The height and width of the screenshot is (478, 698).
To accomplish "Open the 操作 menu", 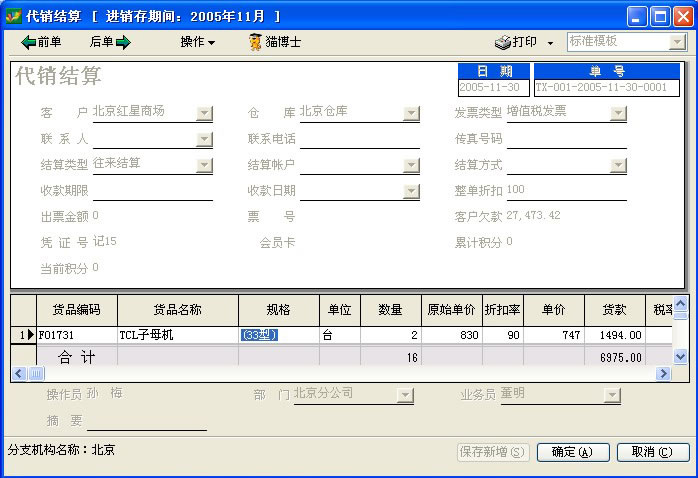I will tap(197, 42).
